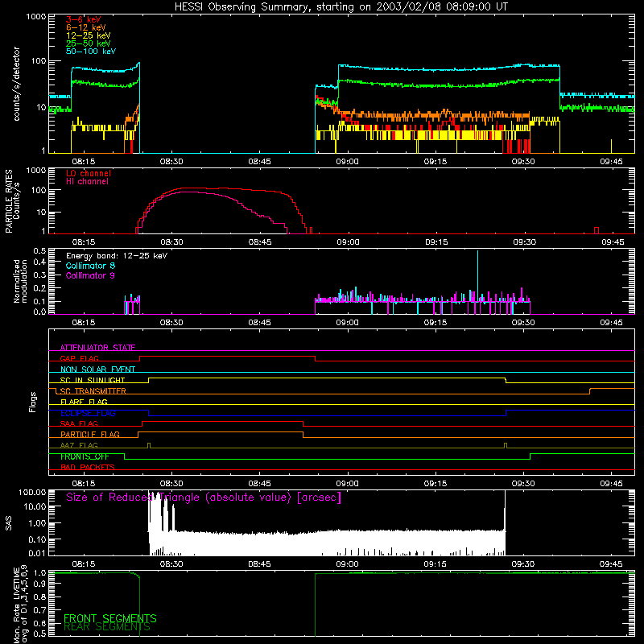Select the blue ECLIPSE FLAG label
This screenshot has width=644, height=644.
[x=88, y=413]
